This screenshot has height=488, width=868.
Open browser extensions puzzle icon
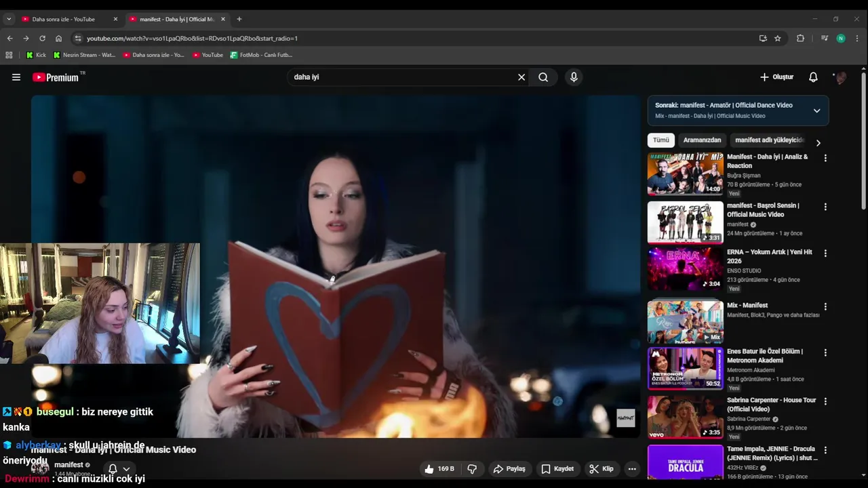(800, 39)
